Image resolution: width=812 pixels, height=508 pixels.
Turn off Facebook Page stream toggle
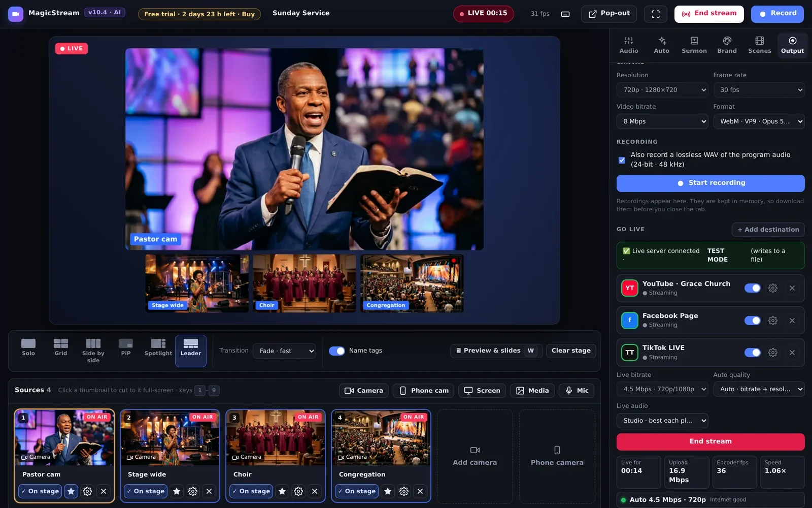tap(753, 321)
